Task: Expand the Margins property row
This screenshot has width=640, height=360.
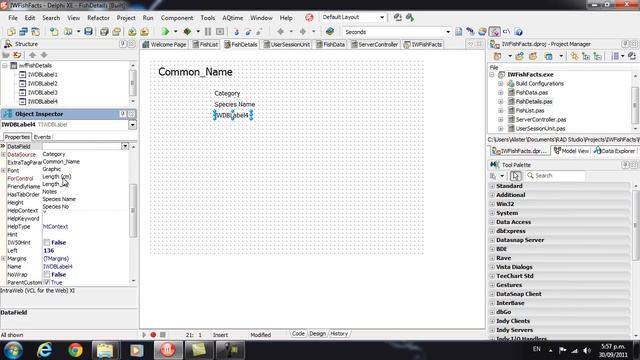Action: click(3, 259)
